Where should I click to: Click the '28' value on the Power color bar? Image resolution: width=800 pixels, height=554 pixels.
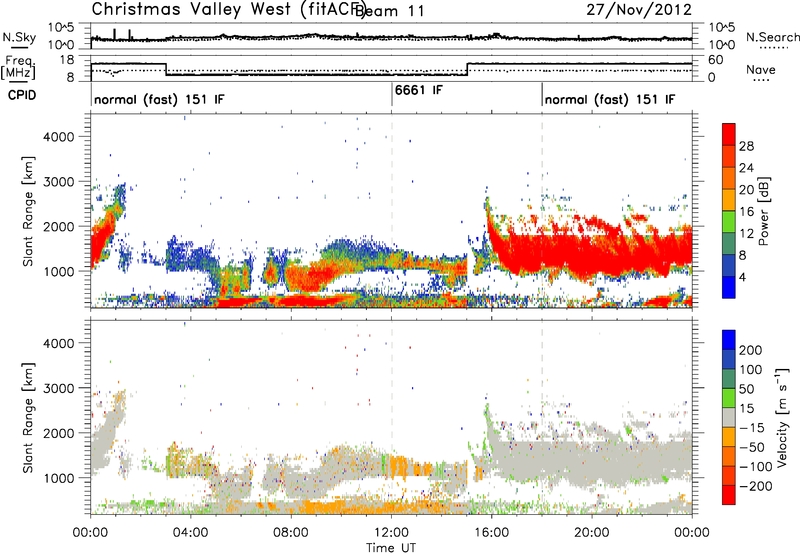[746, 146]
